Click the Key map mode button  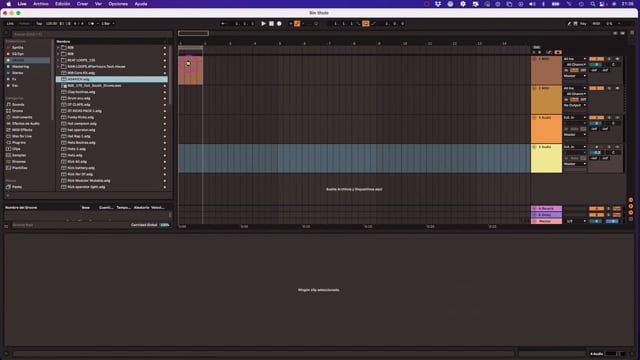[583, 24]
